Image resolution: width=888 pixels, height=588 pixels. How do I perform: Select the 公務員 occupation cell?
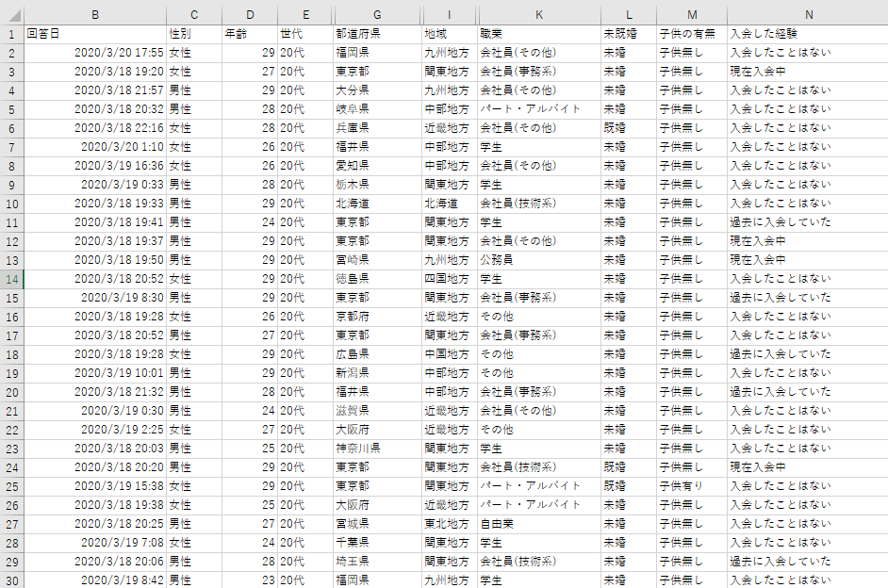click(x=538, y=260)
